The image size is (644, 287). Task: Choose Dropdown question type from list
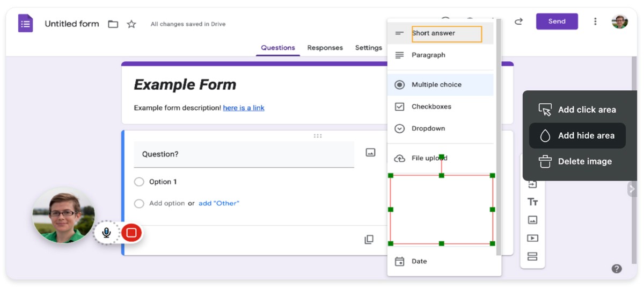[x=428, y=128]
